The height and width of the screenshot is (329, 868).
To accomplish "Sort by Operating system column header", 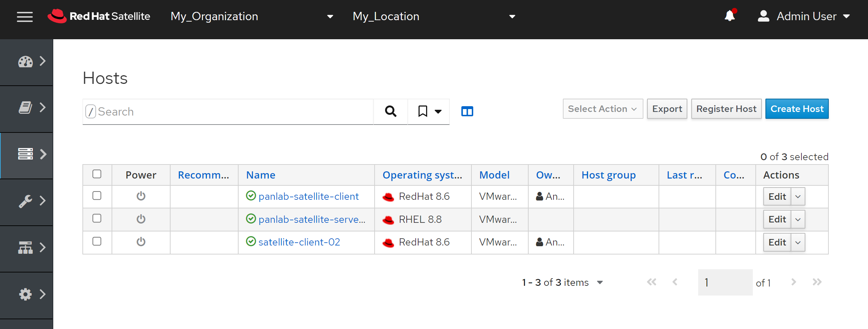I will coord(422,175).
